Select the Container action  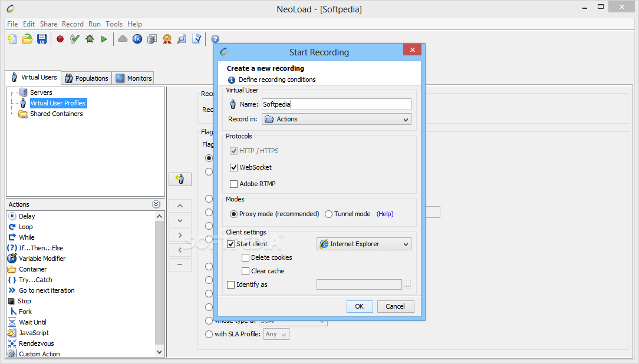pyautogui.click(x=28, y=269)
